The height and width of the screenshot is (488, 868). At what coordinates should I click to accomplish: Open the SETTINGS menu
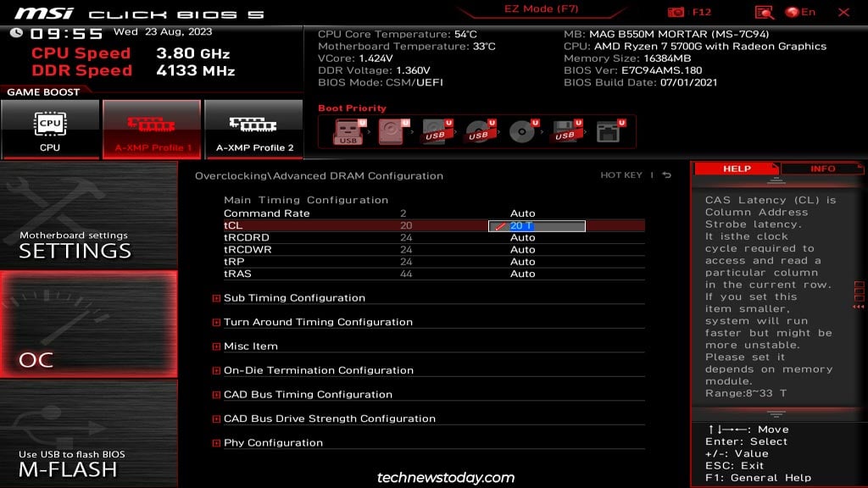[x=88, y=216]
